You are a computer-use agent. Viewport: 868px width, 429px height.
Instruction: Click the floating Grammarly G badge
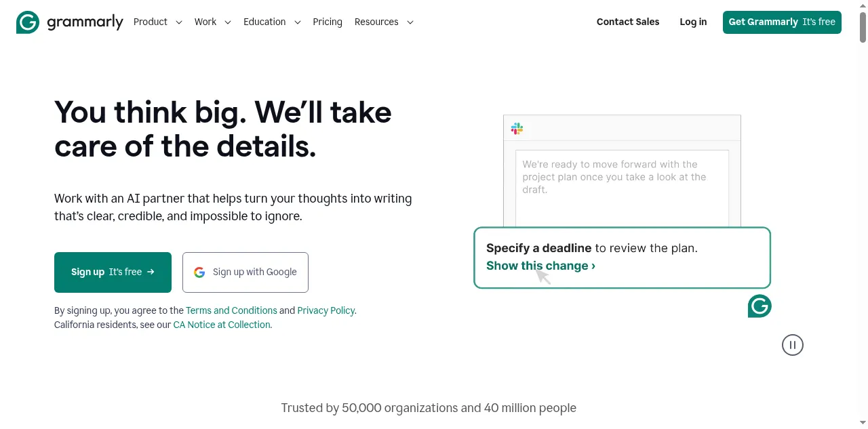pos(759,306)
